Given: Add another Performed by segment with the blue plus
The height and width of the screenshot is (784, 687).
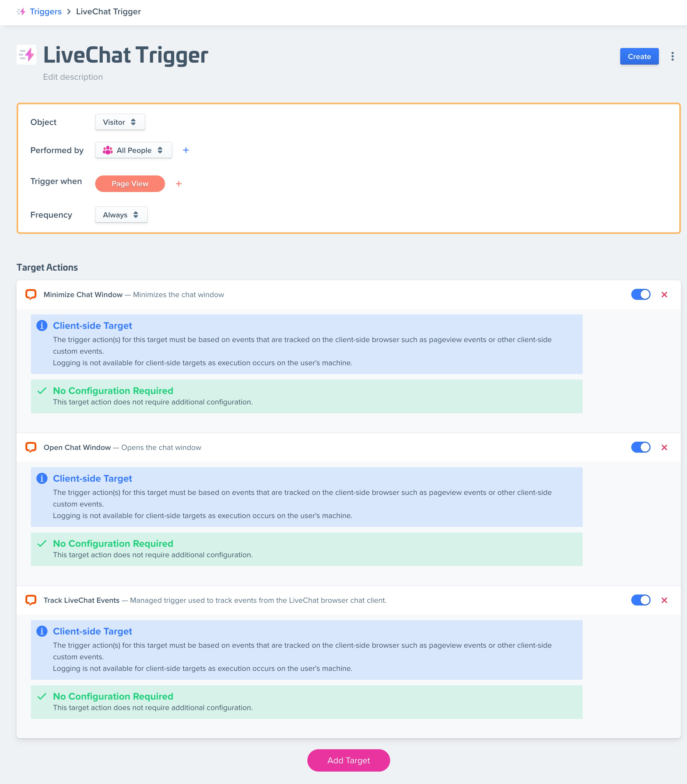Looking at the screenshot, I should (x=186, y=150).
